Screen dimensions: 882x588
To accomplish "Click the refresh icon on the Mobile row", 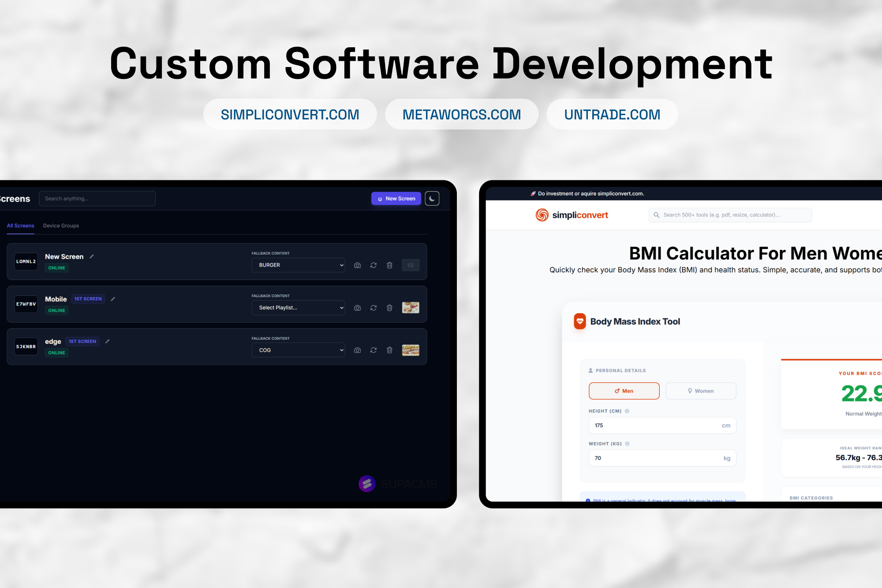I will pyautogui.click(x=373, y=308).
